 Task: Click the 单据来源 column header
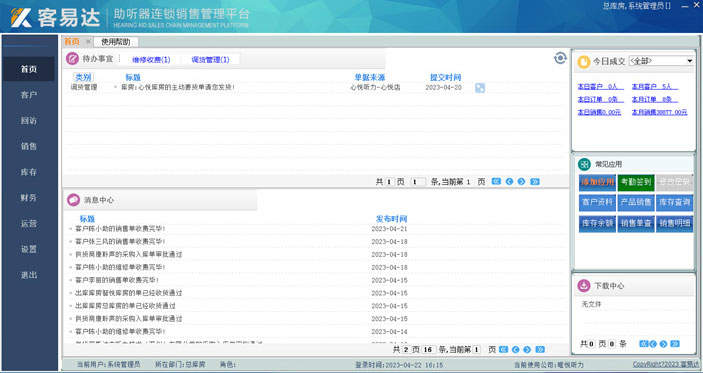(370, 77)
